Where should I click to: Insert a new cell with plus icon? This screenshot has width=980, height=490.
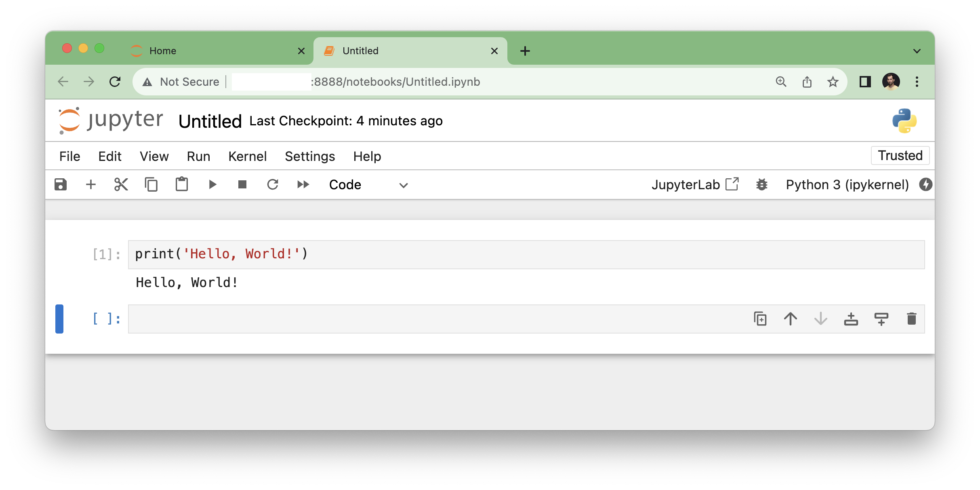point(91,185)
